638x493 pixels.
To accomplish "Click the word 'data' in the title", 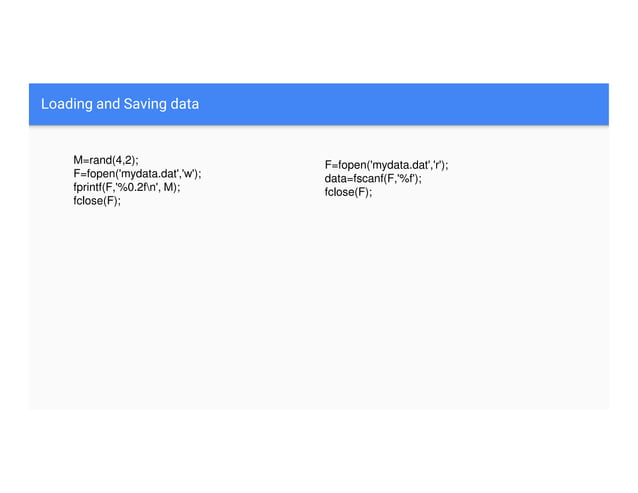I will (185, 104).
